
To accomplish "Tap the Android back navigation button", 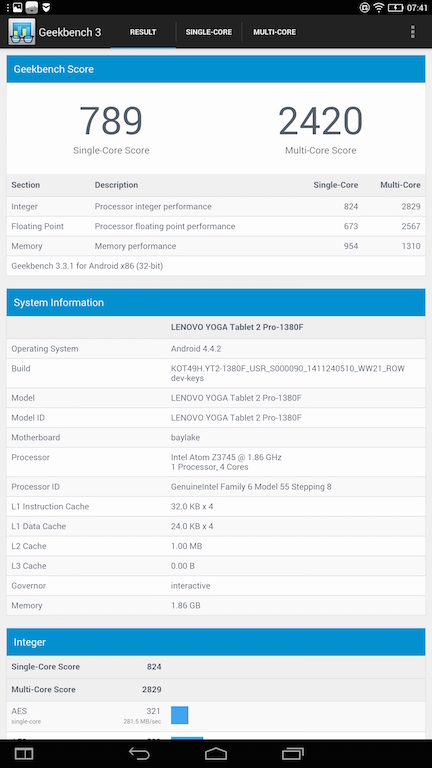I will click(139, 753).
